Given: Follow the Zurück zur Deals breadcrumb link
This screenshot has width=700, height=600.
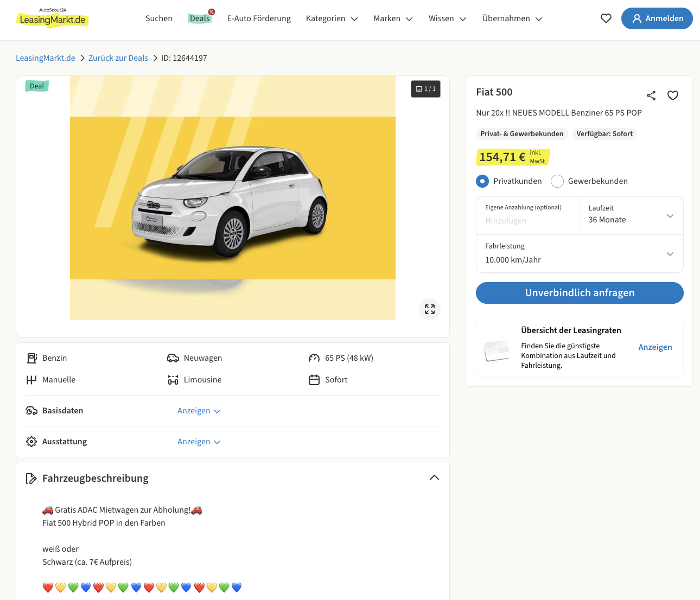Looking at the screenshot, I should click(x=118, y=58).
